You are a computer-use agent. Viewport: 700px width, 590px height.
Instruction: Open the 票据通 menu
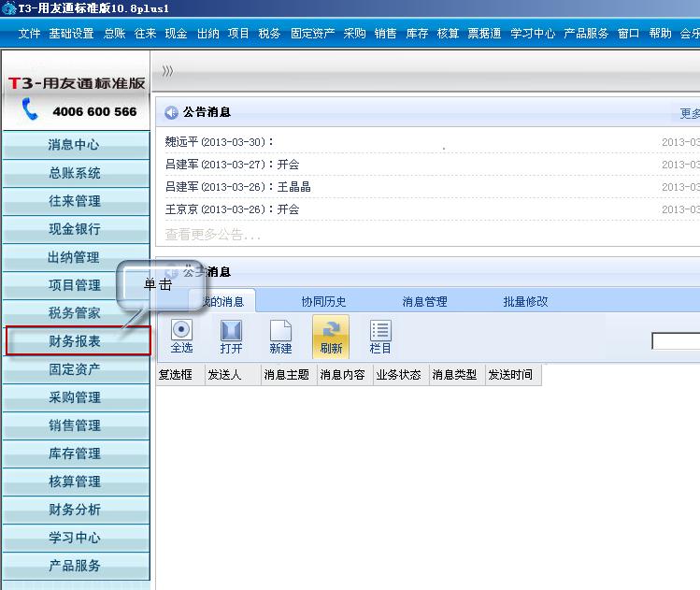coord(484,34)
